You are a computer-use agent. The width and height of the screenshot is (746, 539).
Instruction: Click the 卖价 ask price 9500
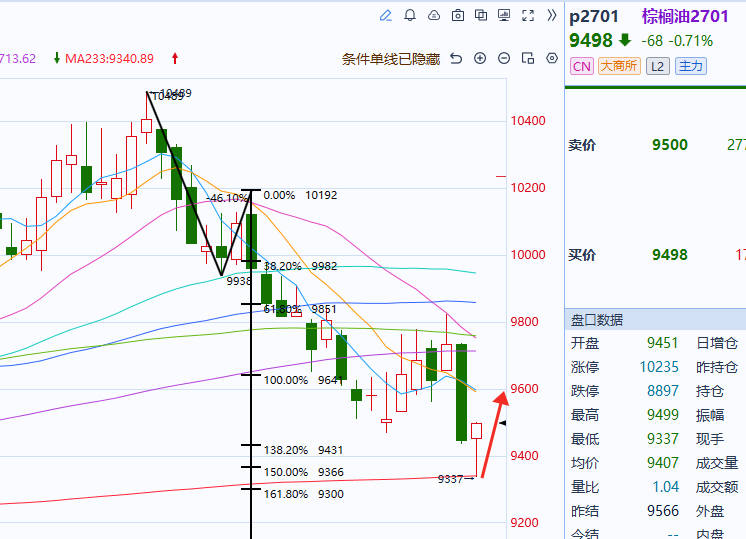pyautogui.click(x=669, y=145)
